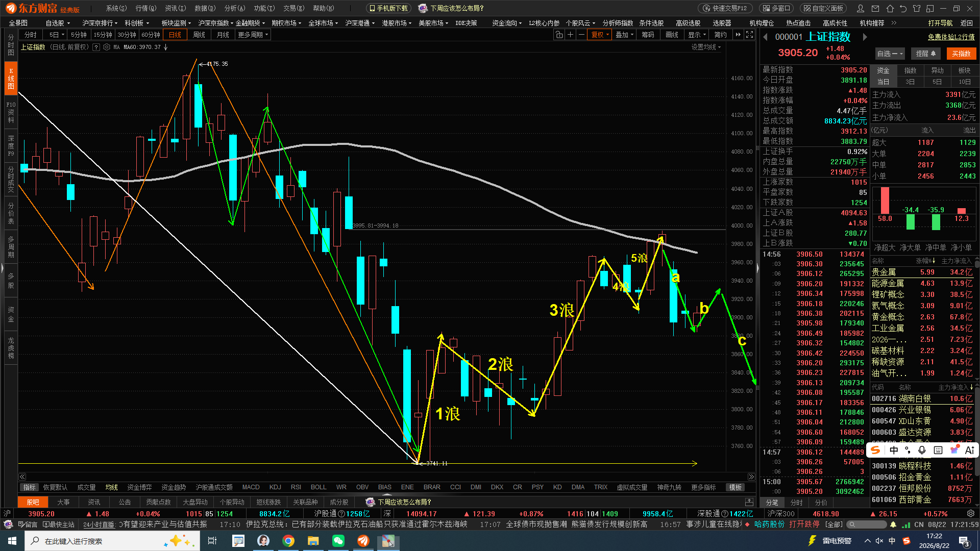
Task: Click the Windows taskbar search box
Action: tap(112, 541)
